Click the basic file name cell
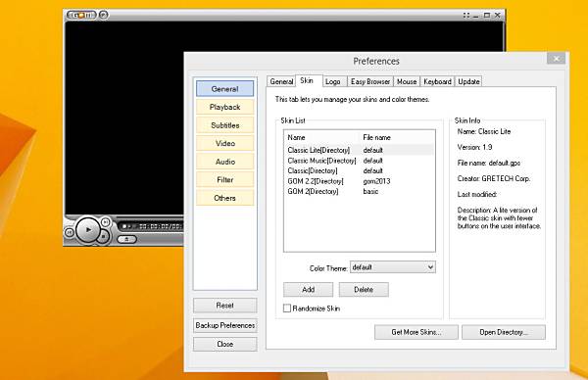588x380 pixels. 370,191
